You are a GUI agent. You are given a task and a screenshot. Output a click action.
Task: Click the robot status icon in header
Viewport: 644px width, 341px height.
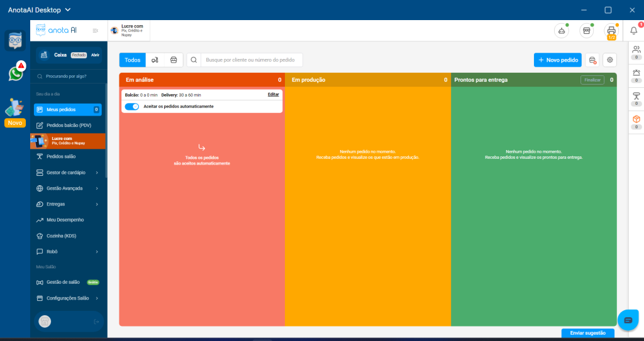561,30
